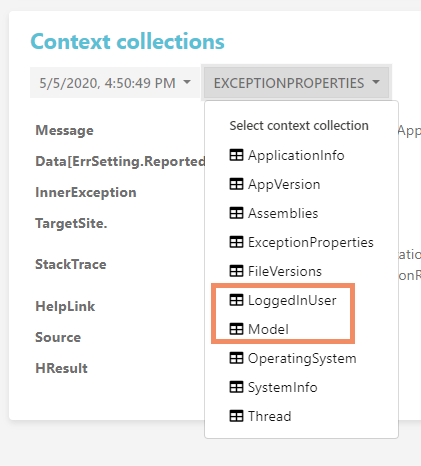The width and height of the screenshot is (421, 466).
Task: Click the table icon beside Model
Action: pyautogui.click(x=236, y=329)
